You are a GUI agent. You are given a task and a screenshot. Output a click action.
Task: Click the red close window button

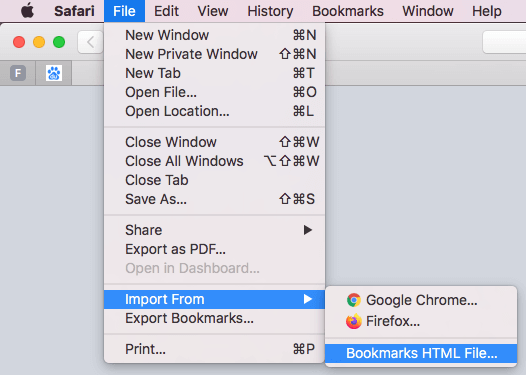(x=19, y=42)
